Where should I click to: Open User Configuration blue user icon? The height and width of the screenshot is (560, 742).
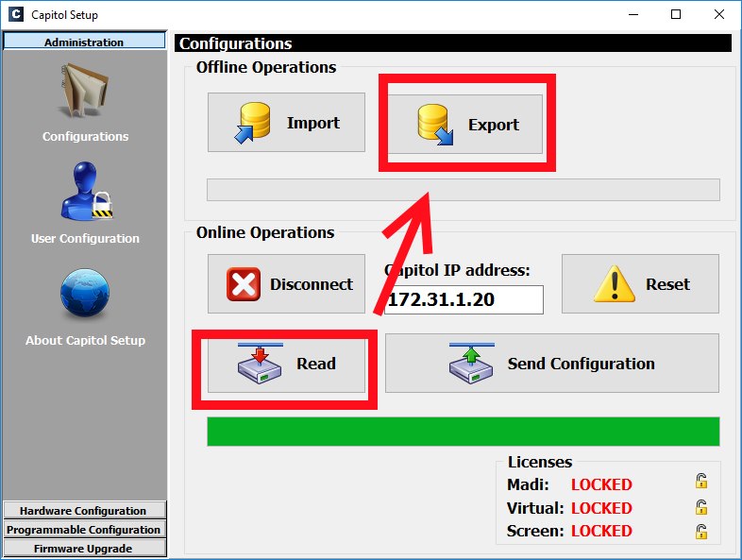coord(86,192)
